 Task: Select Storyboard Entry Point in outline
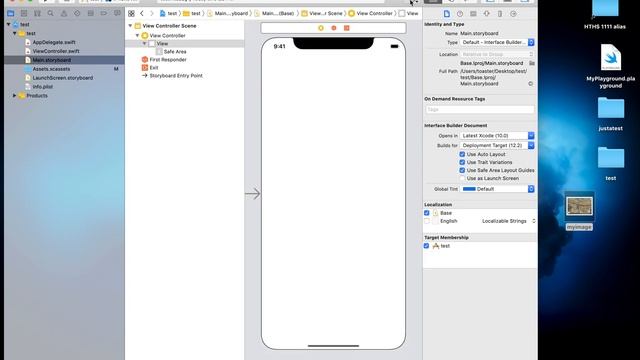[176, 76]
